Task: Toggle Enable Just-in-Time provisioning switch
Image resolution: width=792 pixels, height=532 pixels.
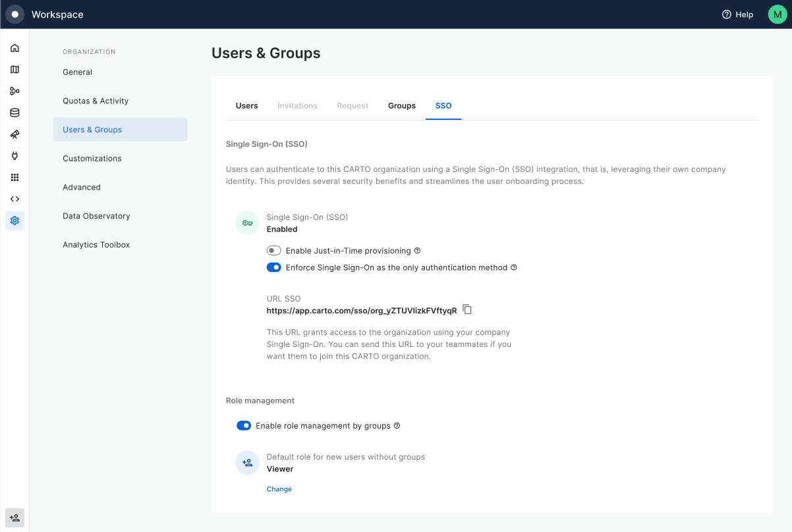Action: (273, 251)
